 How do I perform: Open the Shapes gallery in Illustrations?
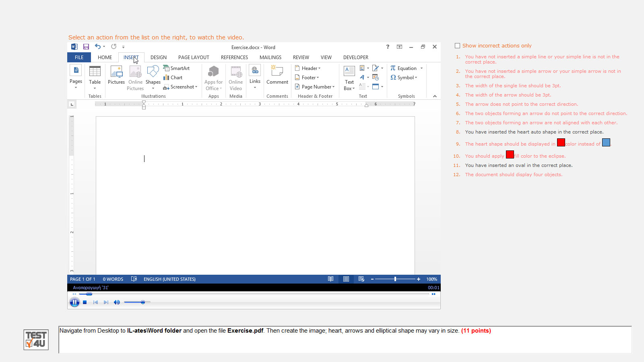tap(153, 77)
